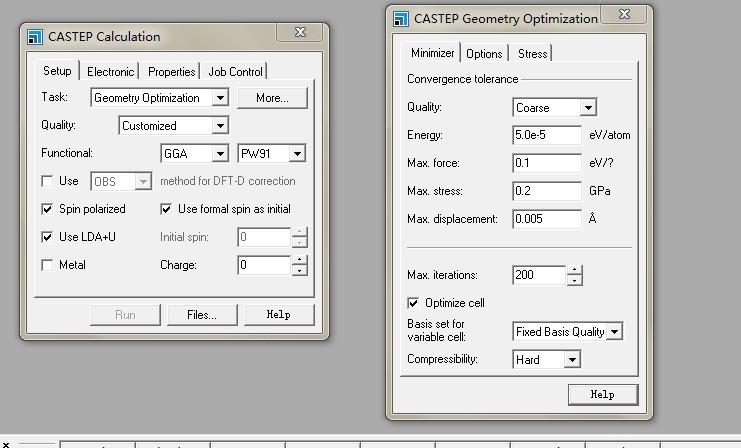The image size is (741, 448).
Task: Decrease the Max. iterations value with the down arrow
Action: [574, 281]
